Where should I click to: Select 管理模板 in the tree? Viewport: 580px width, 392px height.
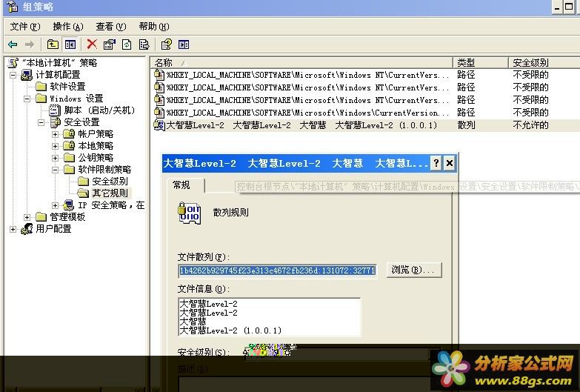tap(67, 217)
